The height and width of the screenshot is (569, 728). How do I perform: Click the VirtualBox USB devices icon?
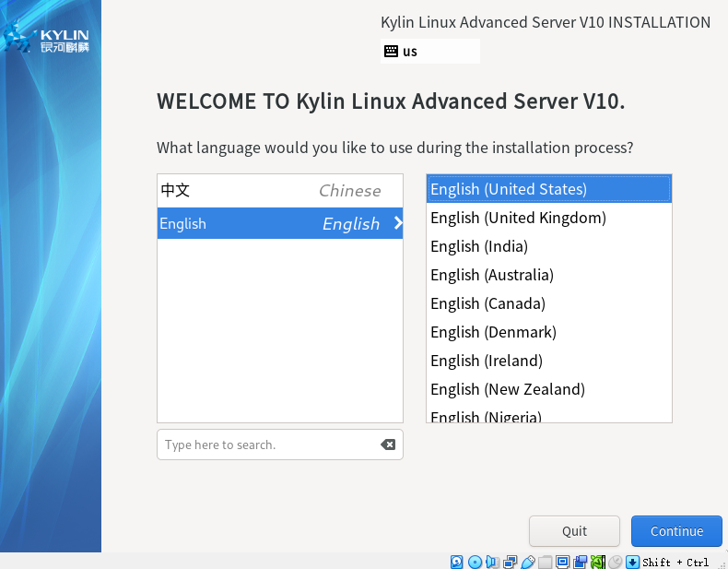(x=528, y=562)
